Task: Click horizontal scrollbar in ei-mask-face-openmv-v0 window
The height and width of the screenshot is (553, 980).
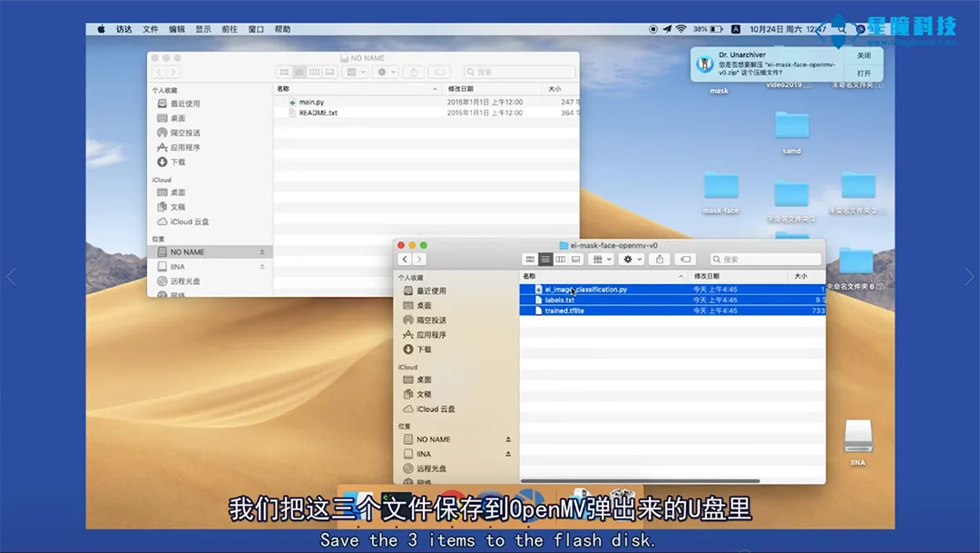Action: pos(640,481)
